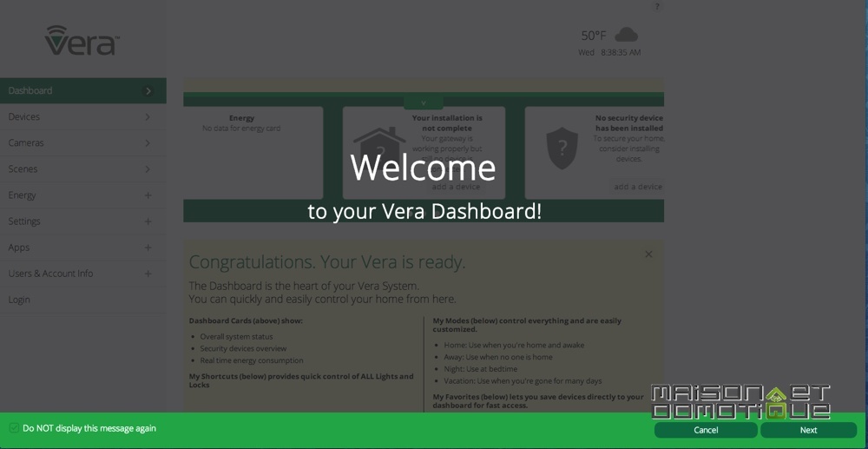Screen dimensions: 868x449
Task: Collapse the dashboard cards with chevron tab
Action: 424,102
